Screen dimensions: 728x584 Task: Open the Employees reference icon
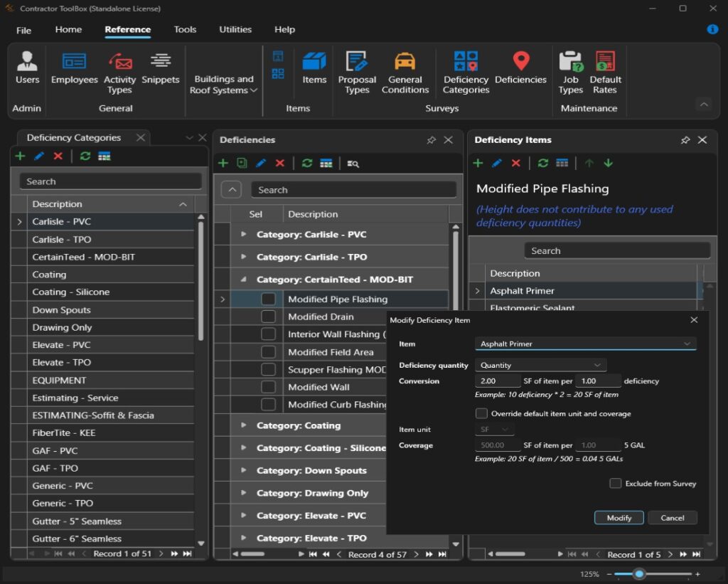[74, 62]
